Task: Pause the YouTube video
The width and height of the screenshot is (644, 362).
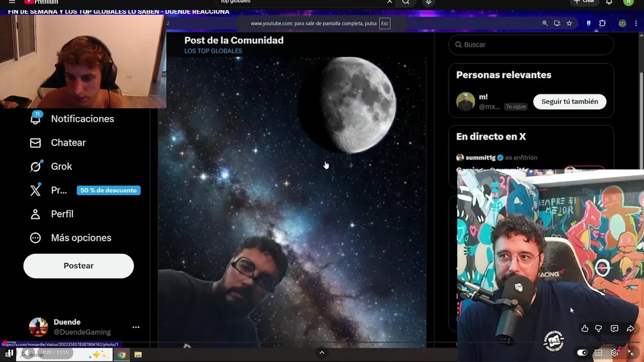Action: click(x=9, y=353)
